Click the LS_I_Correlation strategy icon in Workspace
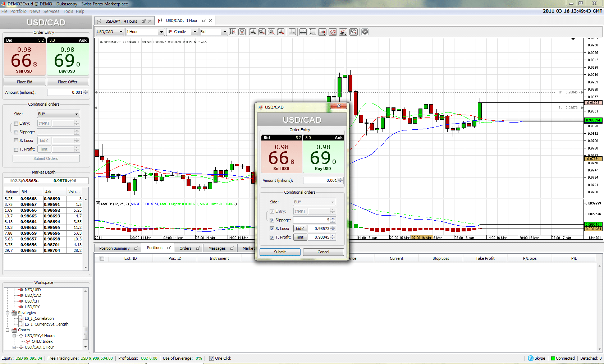Viewport: 604px width, 364px height. tap(21, 318)
